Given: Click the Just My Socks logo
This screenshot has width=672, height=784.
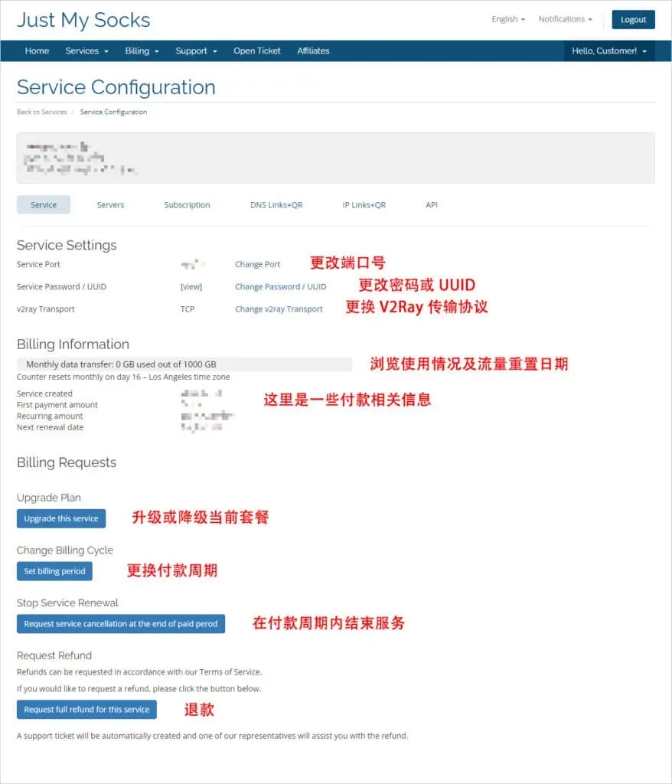Looking at the screenshot, I should point(83,20).
